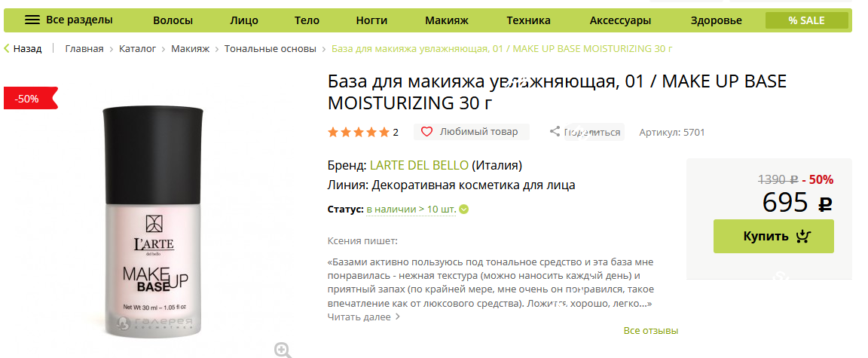Buy the product with Купить button
This screenshot has width=868, height=358.
pyautogui.click(x=773, y=236)
